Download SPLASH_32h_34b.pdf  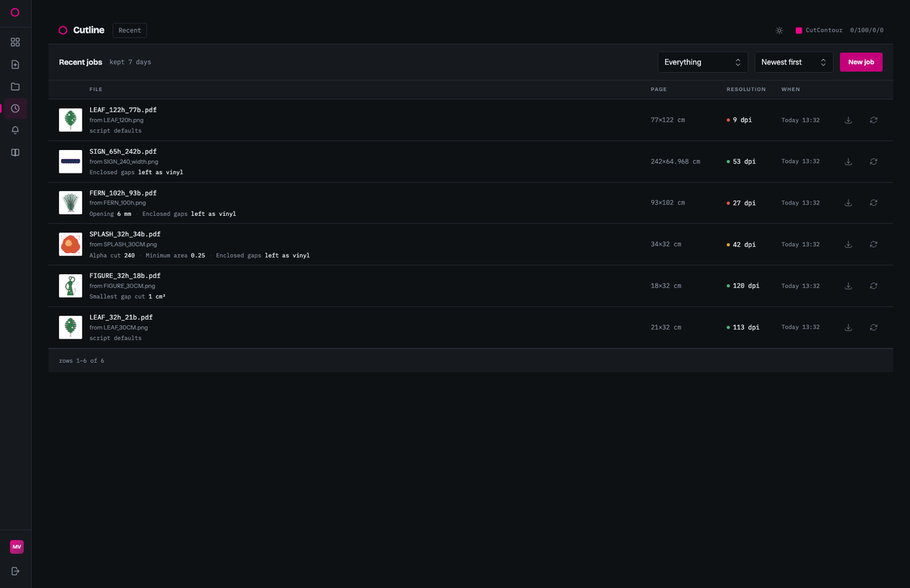pyautogui.click(x=849, y=244)
